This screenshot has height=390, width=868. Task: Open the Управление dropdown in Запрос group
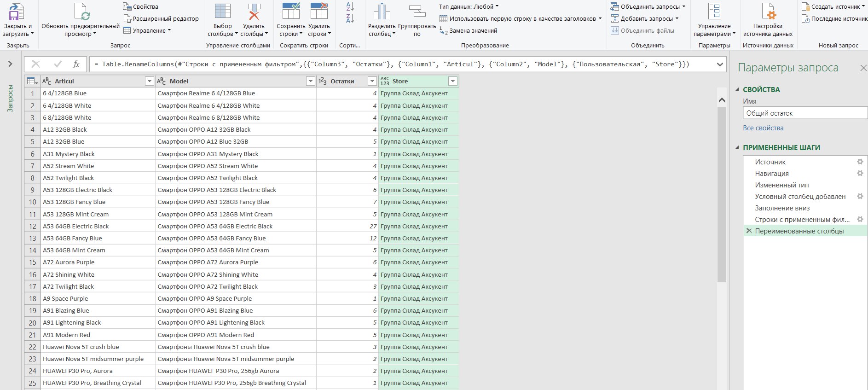[147, 30]
